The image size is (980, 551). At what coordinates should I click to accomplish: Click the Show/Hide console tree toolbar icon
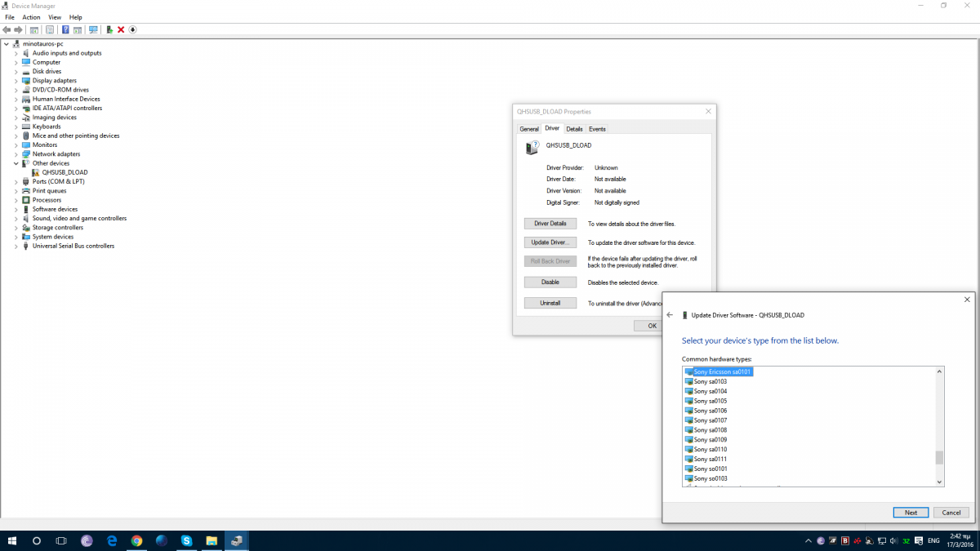coord(34,29)
